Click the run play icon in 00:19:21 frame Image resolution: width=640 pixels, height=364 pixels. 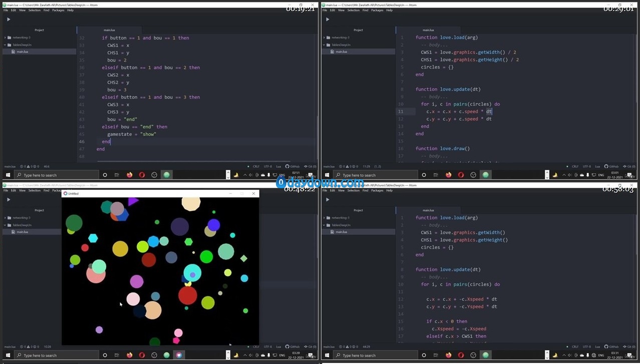point(8,20)
